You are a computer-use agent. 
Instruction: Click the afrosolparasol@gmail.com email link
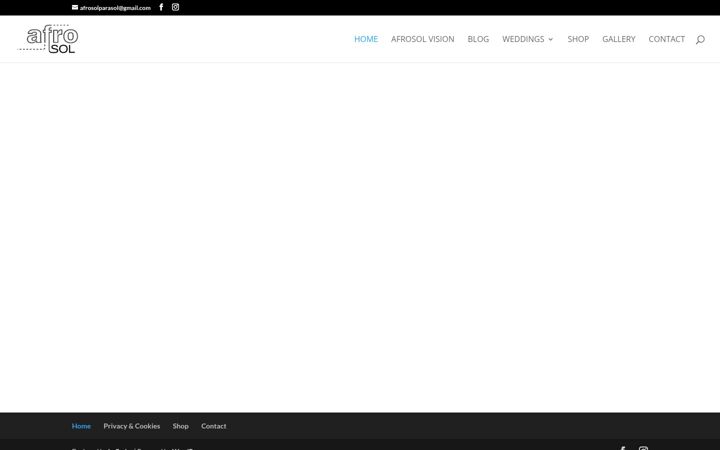pyautogui.click(x=115, y=8)
